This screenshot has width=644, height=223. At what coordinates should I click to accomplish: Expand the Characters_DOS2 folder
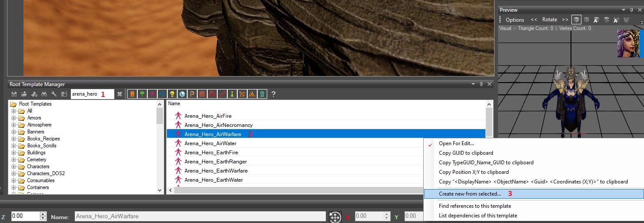pos(14,173)
